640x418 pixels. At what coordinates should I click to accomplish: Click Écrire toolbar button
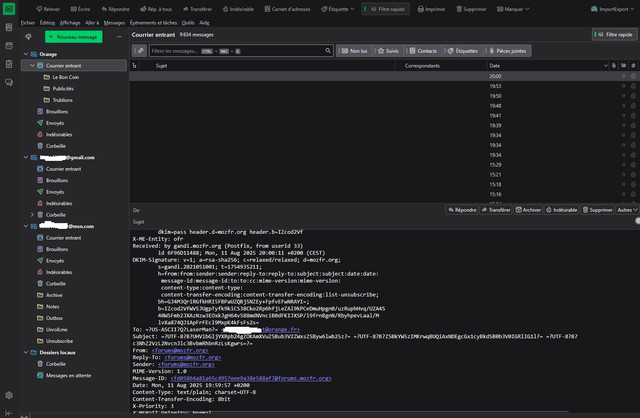pos(80,9)
